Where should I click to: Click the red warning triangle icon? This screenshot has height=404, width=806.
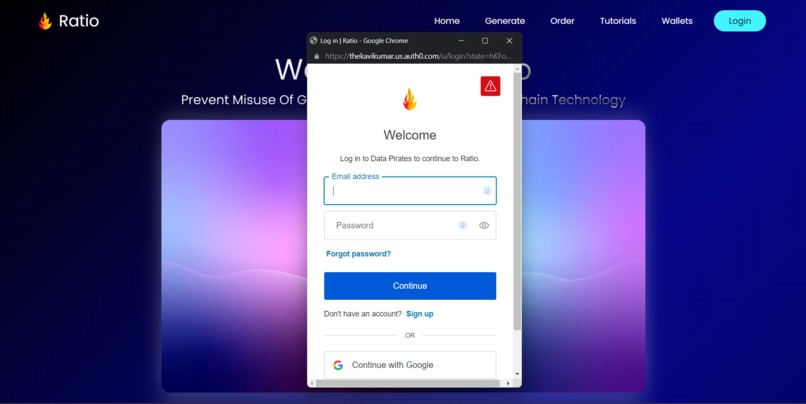click(490, 86)
